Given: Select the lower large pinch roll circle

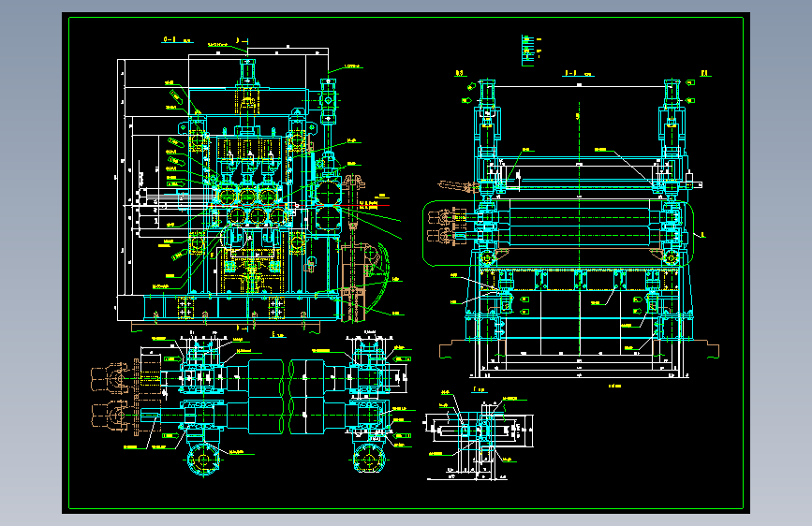Looking at the screenshot, I should (329, 218).
